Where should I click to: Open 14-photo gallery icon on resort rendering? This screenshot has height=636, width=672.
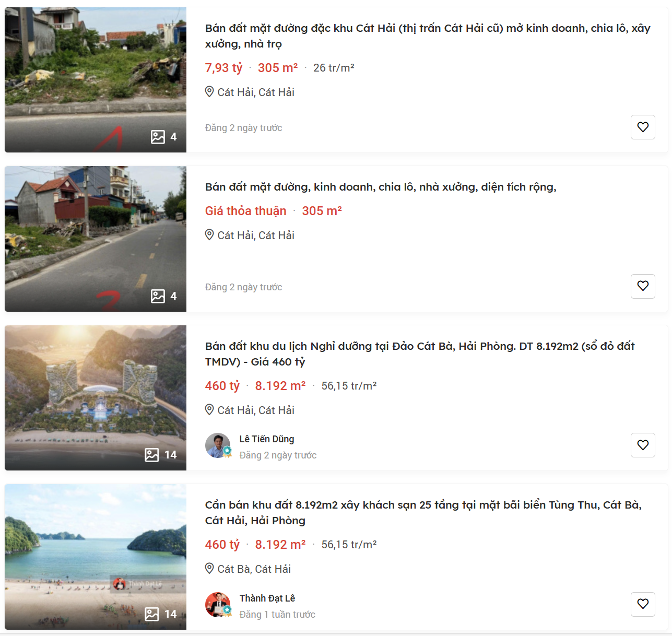[x=152, y=455]
